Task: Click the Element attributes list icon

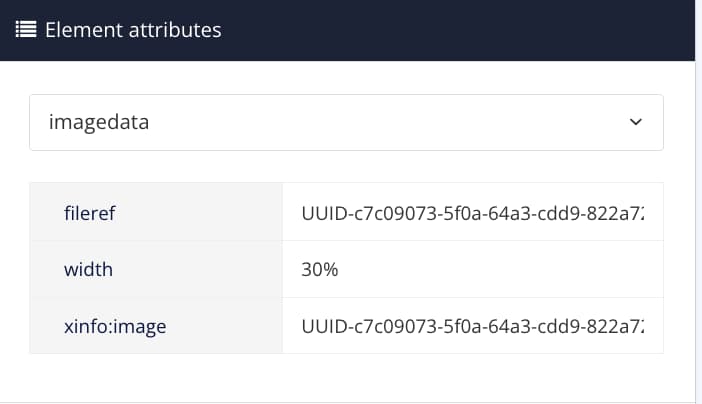Action: (x=26, y=30)
